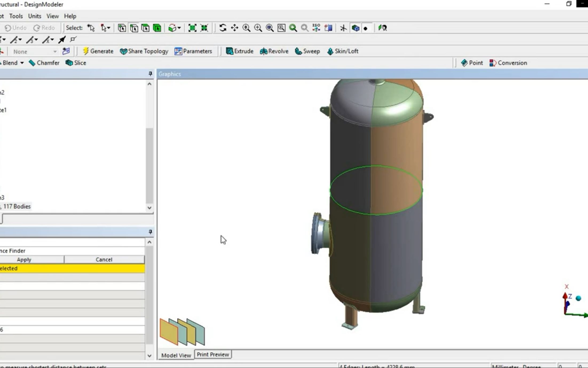Select the Revolve tool
The width and height of the screenshot is (588, 368).
[x=274, y=51]
